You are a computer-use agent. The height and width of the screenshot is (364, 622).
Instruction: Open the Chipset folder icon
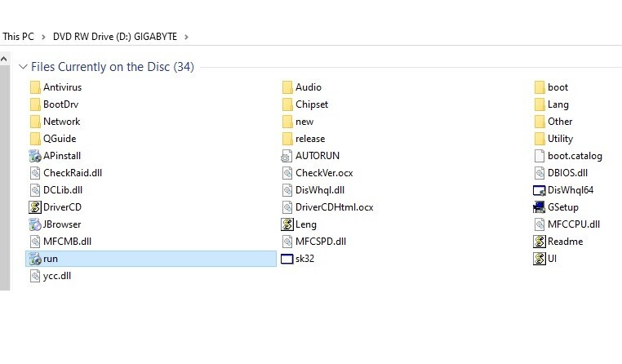point(287,104)
